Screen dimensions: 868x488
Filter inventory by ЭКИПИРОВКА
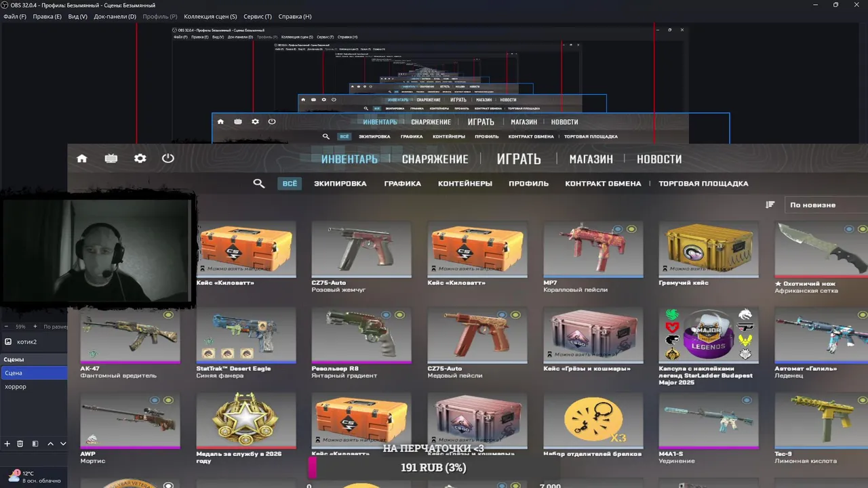coord(340,184)
